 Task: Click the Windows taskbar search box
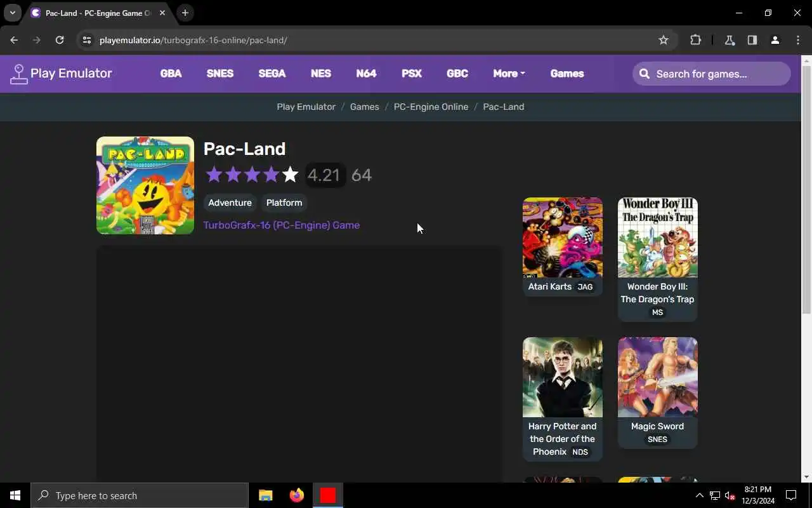pyautogui.click(x=140, y=495)
